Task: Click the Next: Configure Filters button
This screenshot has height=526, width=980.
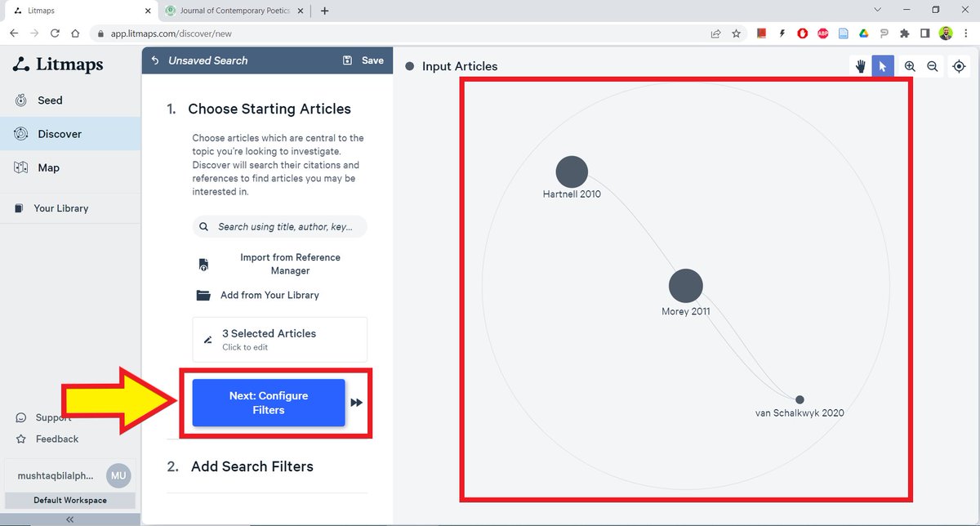Action: [x=268, y=402]
